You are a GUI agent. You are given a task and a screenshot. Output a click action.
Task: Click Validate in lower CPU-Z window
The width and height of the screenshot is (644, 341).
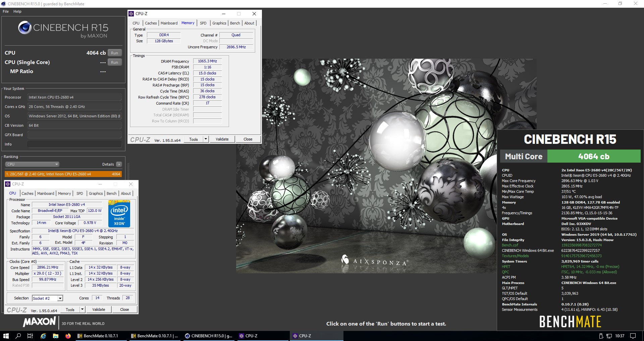point(99,309)
